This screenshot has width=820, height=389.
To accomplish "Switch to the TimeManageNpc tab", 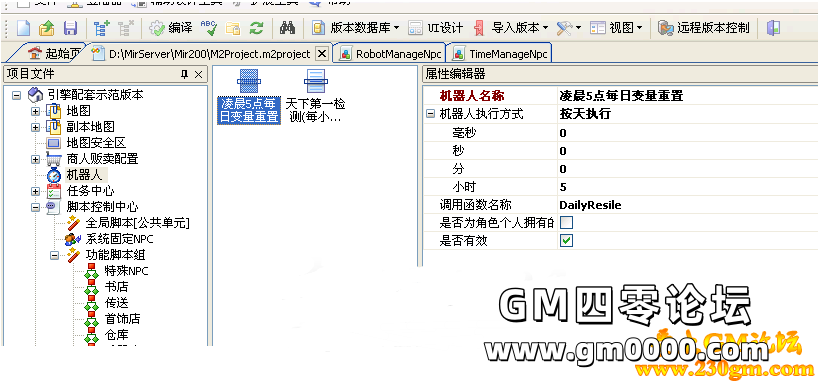I will 499,54.
